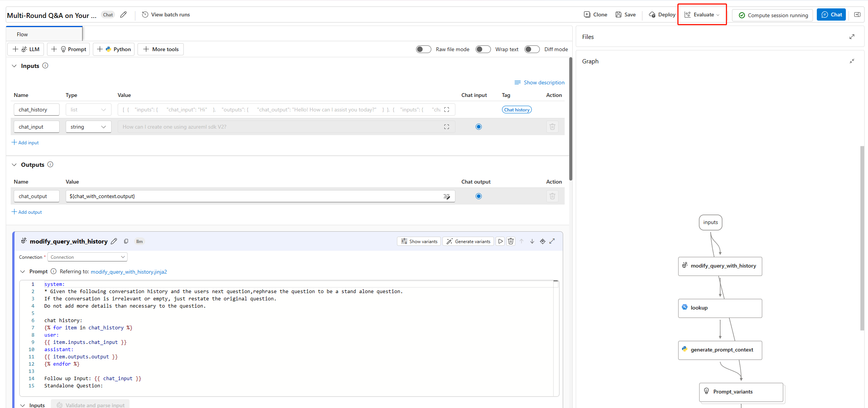Click the info icon next to Inputs heading
The width and height of the screenshot is (868, 408).
(45, 66)
